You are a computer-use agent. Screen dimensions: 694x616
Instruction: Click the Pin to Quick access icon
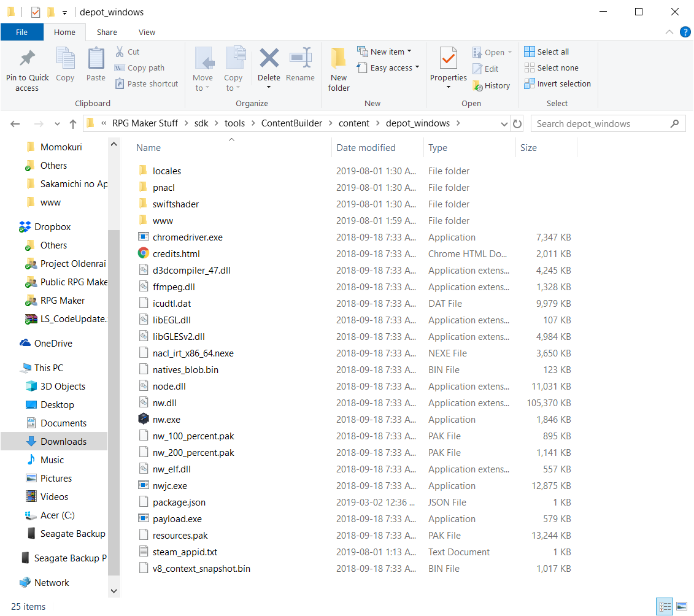(x=28, y=58)
